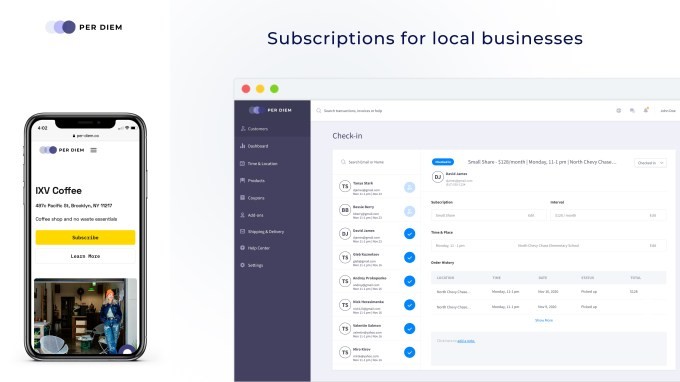Viewport: 680px width, 382px height.
Task: Toggle check-in for Andrey Prokopenko
Action: click(409, 281)
